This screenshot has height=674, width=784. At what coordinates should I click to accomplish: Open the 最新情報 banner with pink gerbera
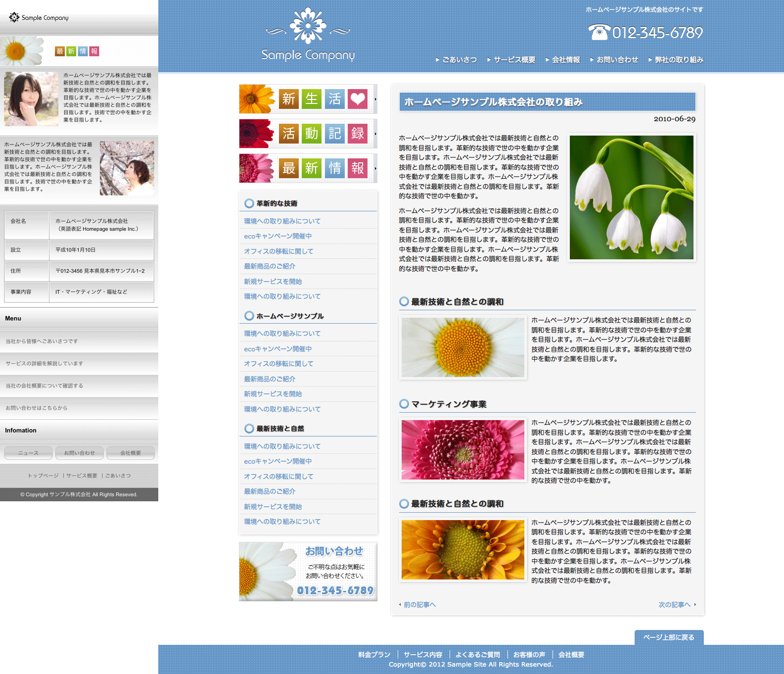click(308, 168)
